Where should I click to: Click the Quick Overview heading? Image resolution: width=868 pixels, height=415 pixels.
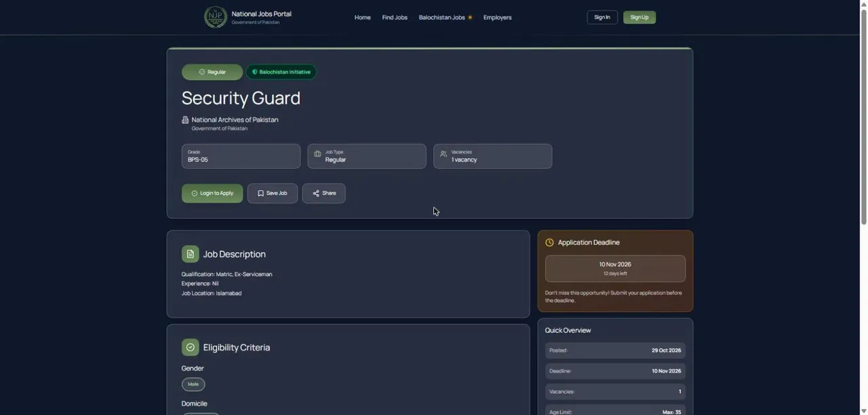click(x=568, y=331)
